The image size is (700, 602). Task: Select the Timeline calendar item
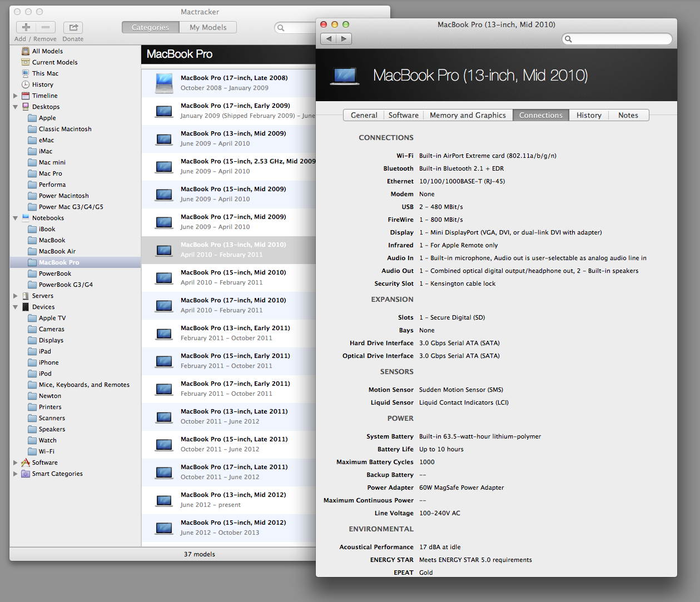tap(39, 96)
